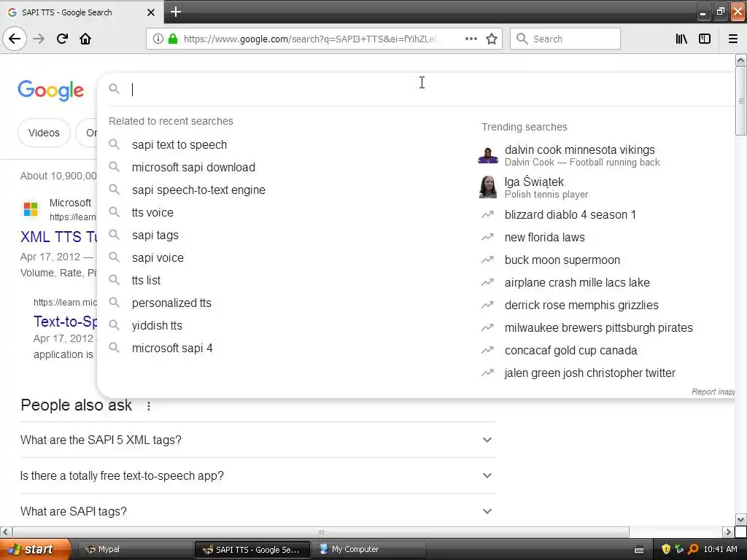Open the Windows Start menu
This screenshot has width=747, height=560.
pyautogui.click(x=35, y=549)
